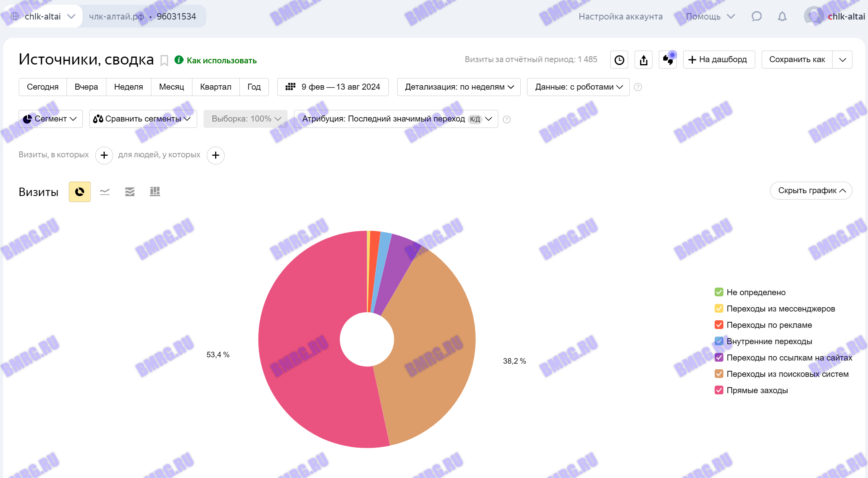Expand the Атрибуция dropdown
Viewport: 868px width, 478px height.
(x=396, y=119)
